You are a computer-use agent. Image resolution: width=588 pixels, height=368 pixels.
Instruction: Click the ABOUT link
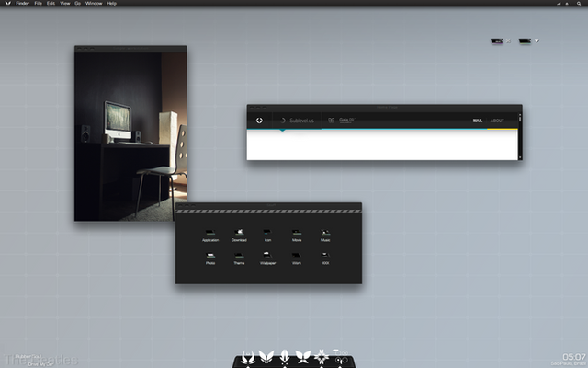(497, 121)
